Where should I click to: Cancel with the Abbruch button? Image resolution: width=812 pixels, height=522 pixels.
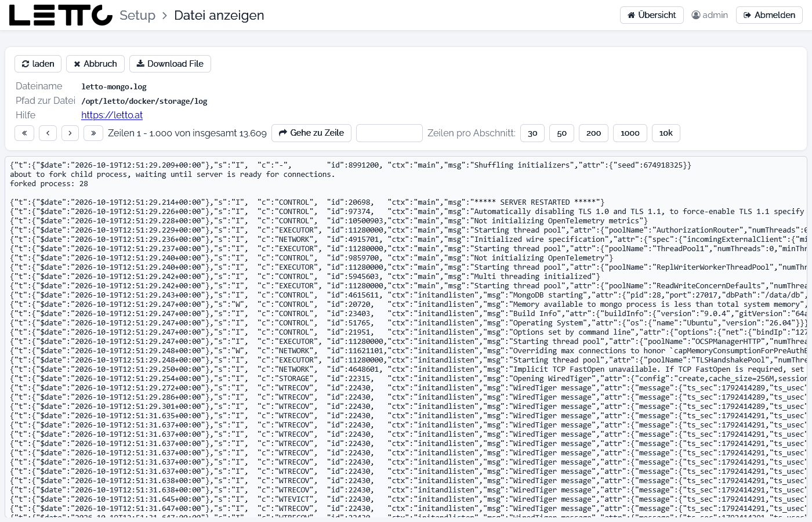click(95, 64)
